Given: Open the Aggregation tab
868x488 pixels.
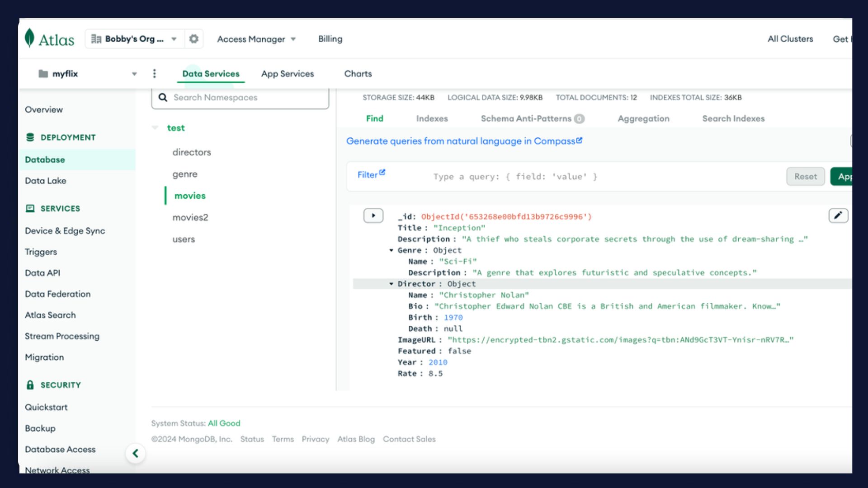Looking at the screenshot, I should pyautogui.click(x=644, y=118).
